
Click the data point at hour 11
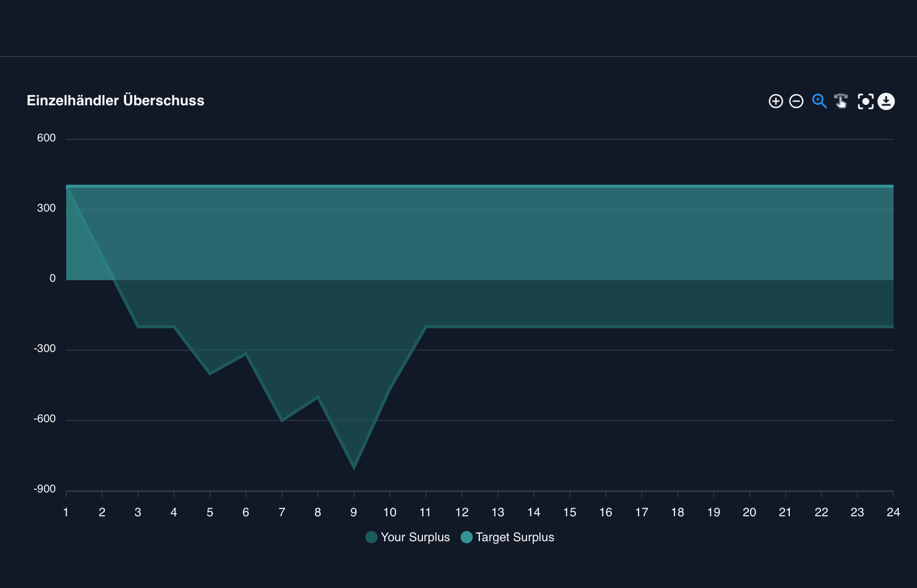[x=426, y=327]
